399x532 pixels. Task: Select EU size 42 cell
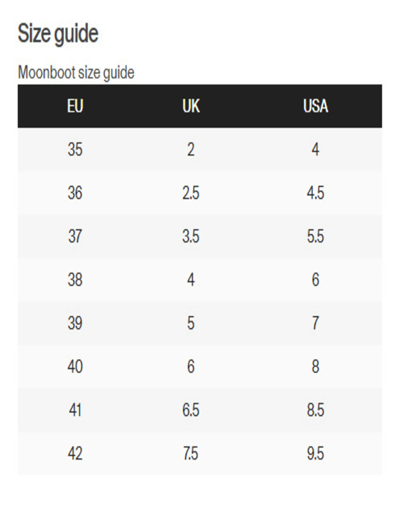(75, 453)
